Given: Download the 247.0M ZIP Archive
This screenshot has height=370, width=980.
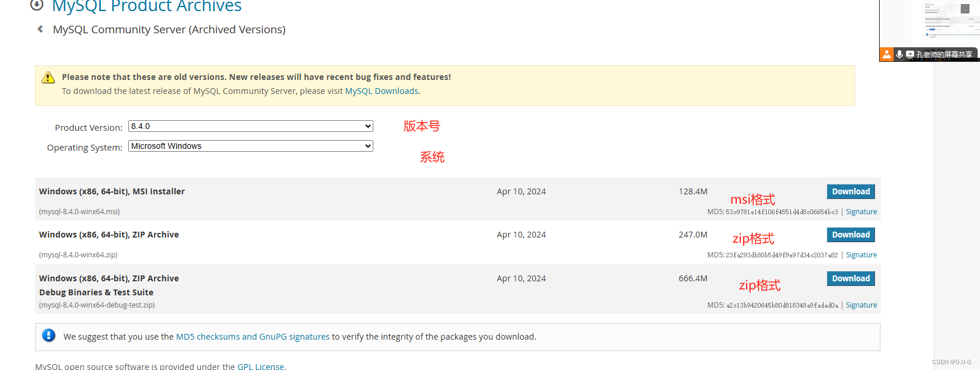Looking at the screenshot, I should (x=850, y=235).
